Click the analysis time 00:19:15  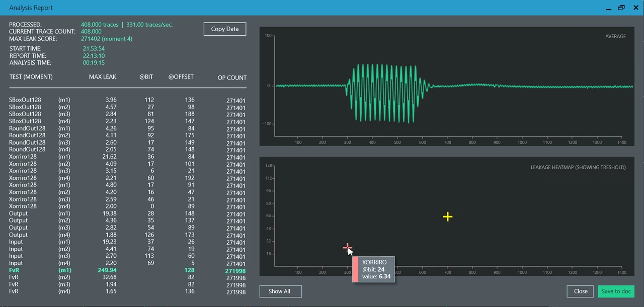click(94, 63)
